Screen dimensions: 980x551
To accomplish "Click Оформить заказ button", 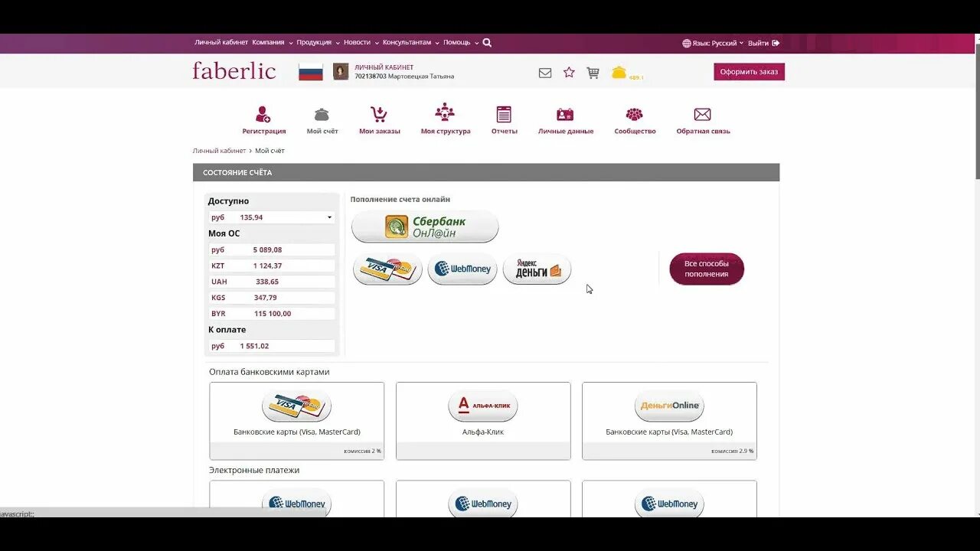I will (749, 72).
